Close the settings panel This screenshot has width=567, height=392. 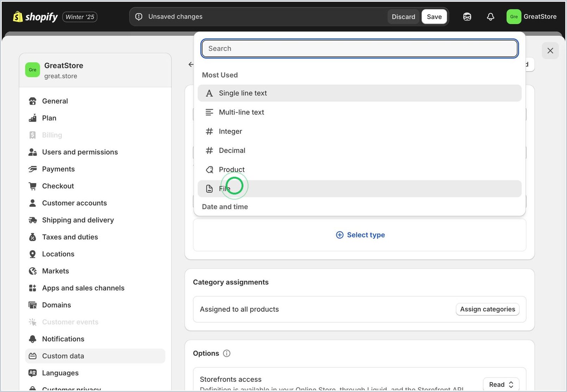click(x=550, y=51)
